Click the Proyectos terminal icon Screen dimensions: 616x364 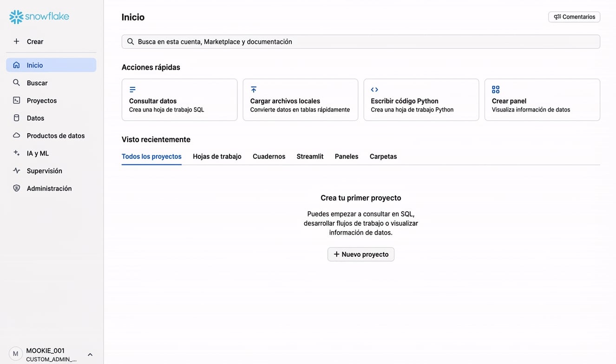click(x=16, y=100)
